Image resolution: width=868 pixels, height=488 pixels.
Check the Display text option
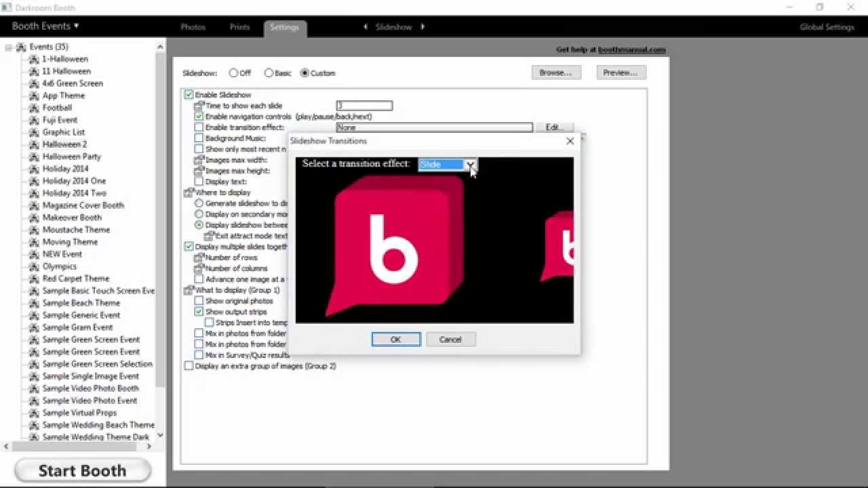click(x=199, y=182)
